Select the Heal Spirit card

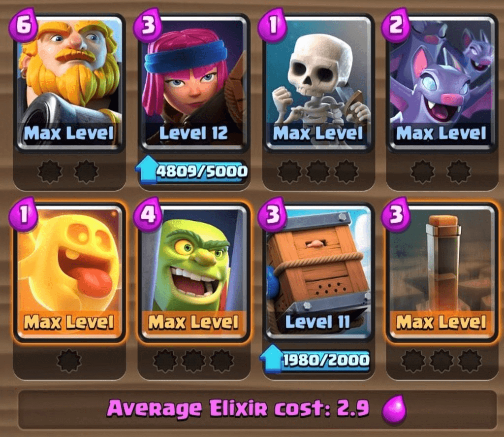point(69,272)
